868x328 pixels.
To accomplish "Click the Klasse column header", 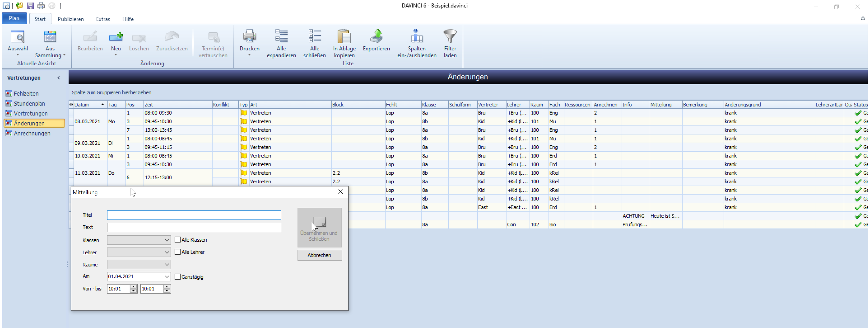I will tap(434, 105).
